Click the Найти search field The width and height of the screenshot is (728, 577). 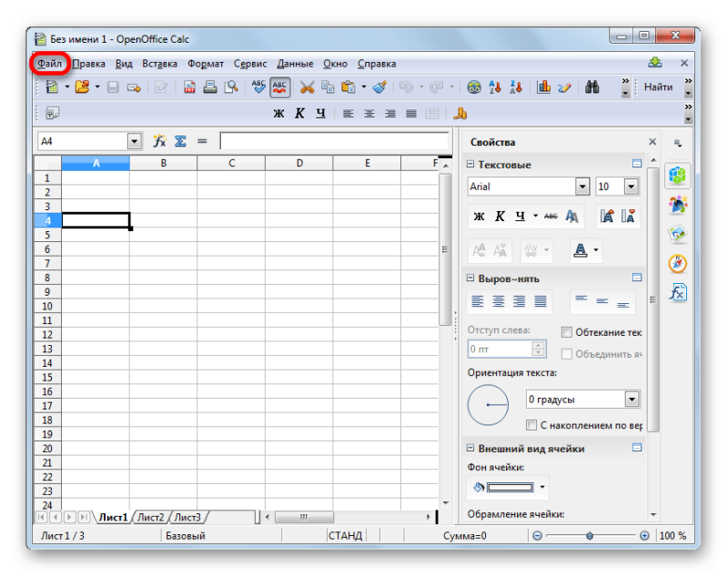658,86
